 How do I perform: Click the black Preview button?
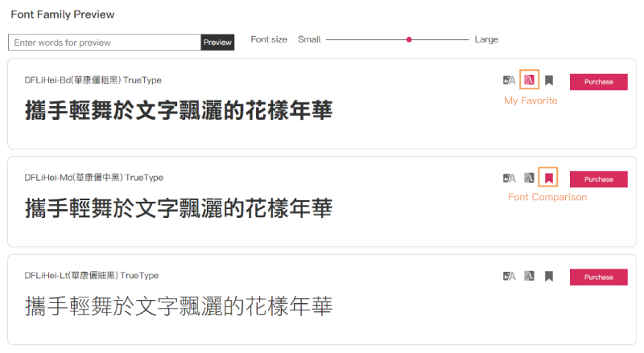pos(217,43)
